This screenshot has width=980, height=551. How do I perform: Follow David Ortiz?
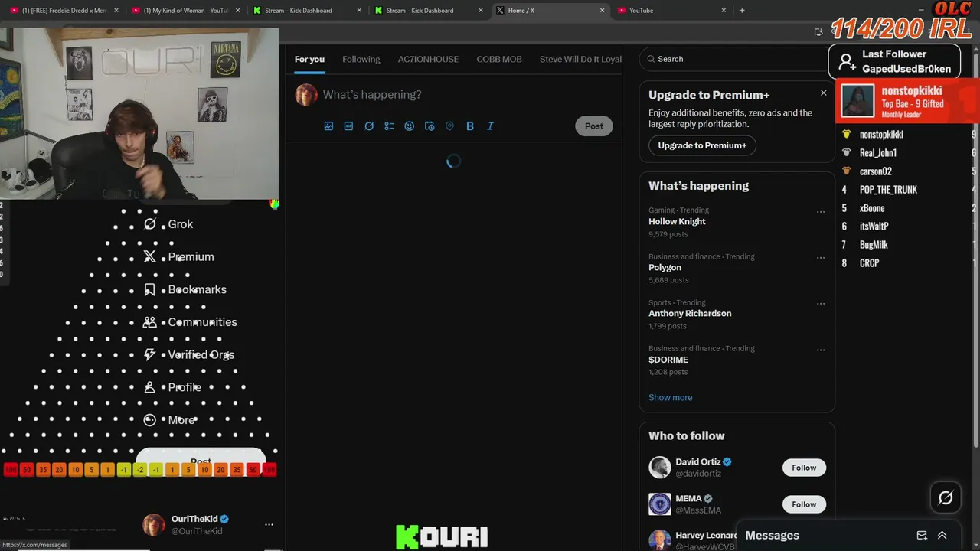(804, 468)
